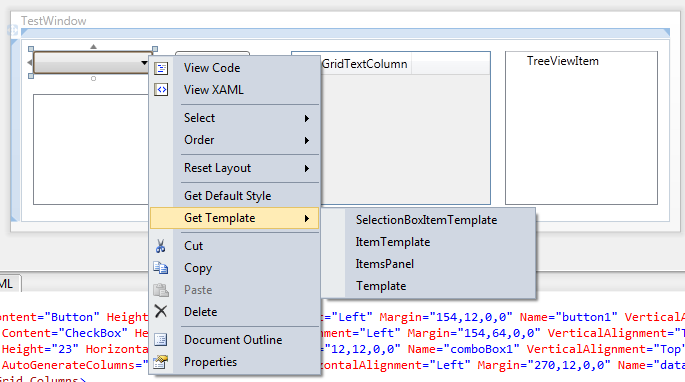The width and height of the screenshot is (685, 382).
Task: Click the Document Outline icon
Action: [x=161, y=340]
